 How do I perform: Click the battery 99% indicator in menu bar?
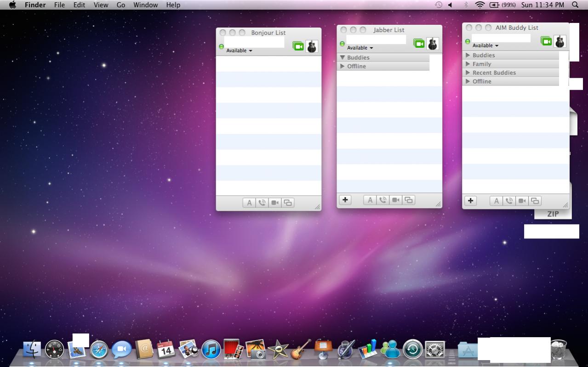(x=502, y=5)
